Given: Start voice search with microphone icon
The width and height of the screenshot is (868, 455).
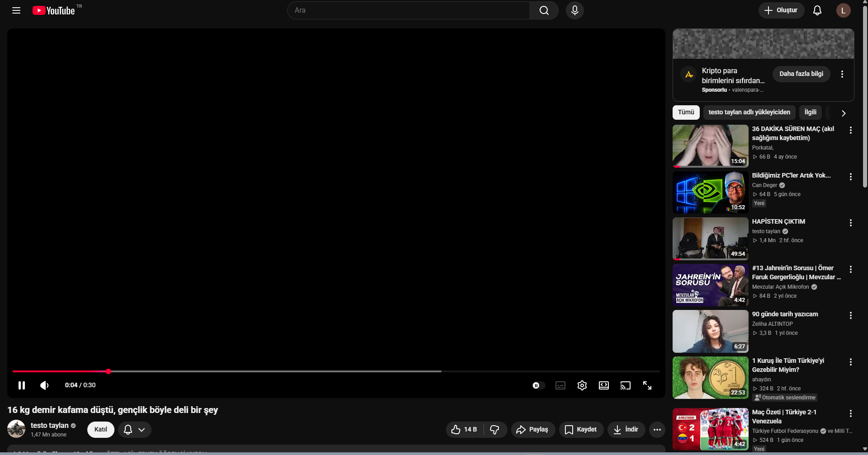Looking at the screenshot, I should [x=575, y=10].
